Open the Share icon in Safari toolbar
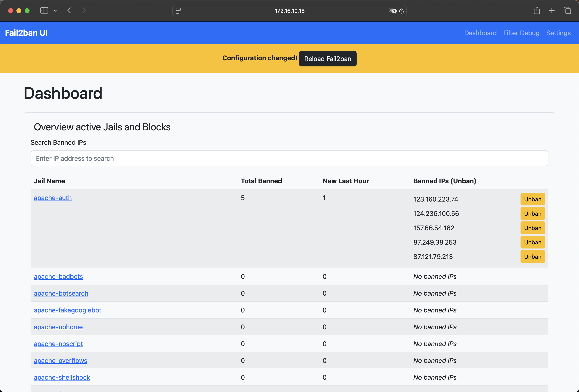Image resolution: width=579 pixels, height=392 pixels. pos(537,10)
